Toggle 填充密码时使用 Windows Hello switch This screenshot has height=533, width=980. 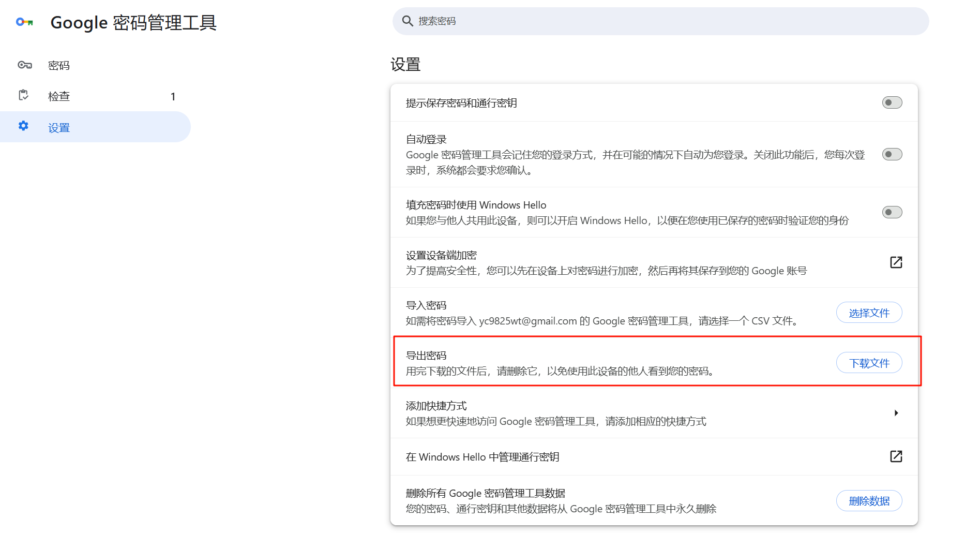pos(892,212)
